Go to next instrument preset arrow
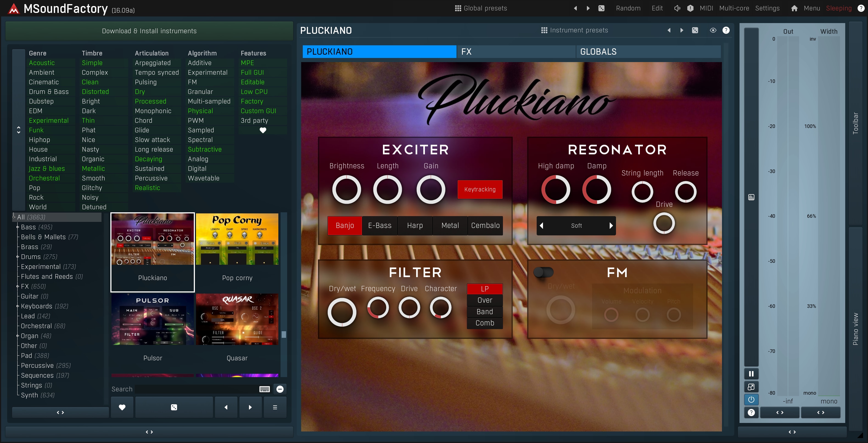Screen dimensions: 868x443 pos(682,30)
